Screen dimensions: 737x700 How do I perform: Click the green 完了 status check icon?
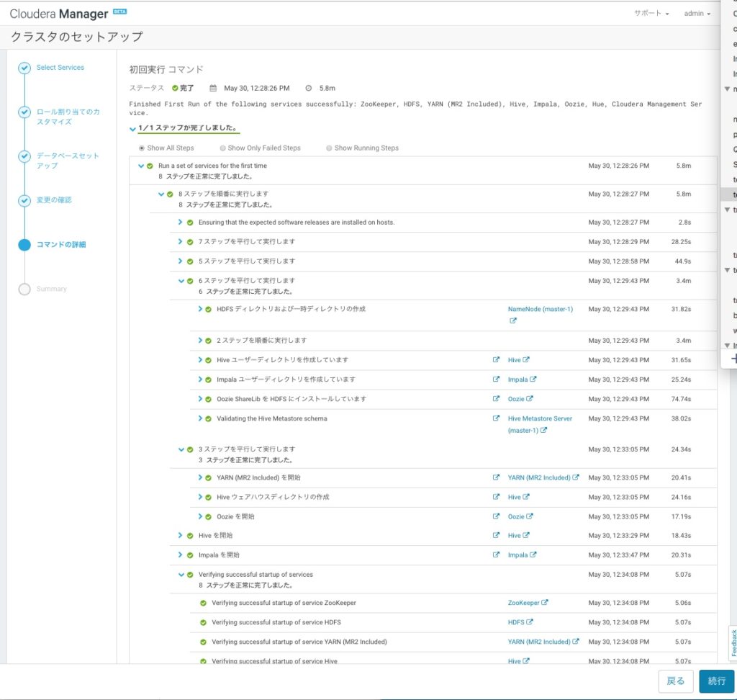click(175, 88)
